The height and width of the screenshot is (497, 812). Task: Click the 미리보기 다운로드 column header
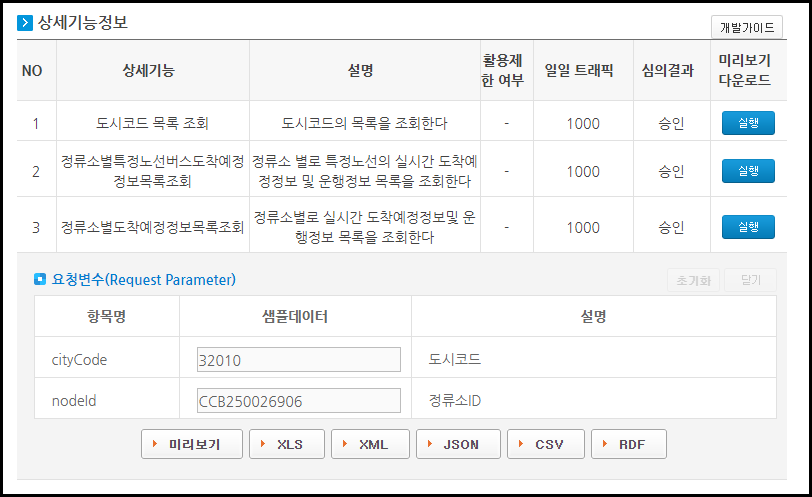pos(745,70)
